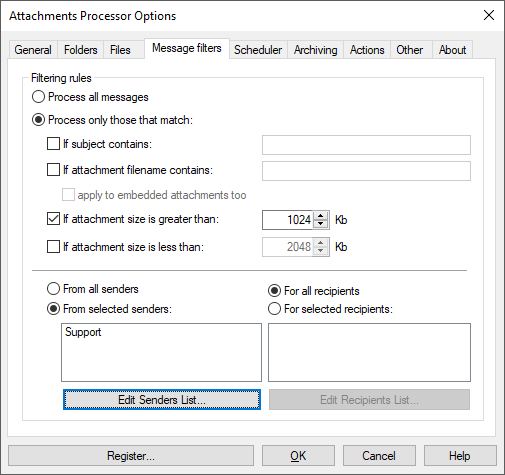Screen dimensions: 505x475
Task: Open the Folders tab
Action: (x=81, y=50)
